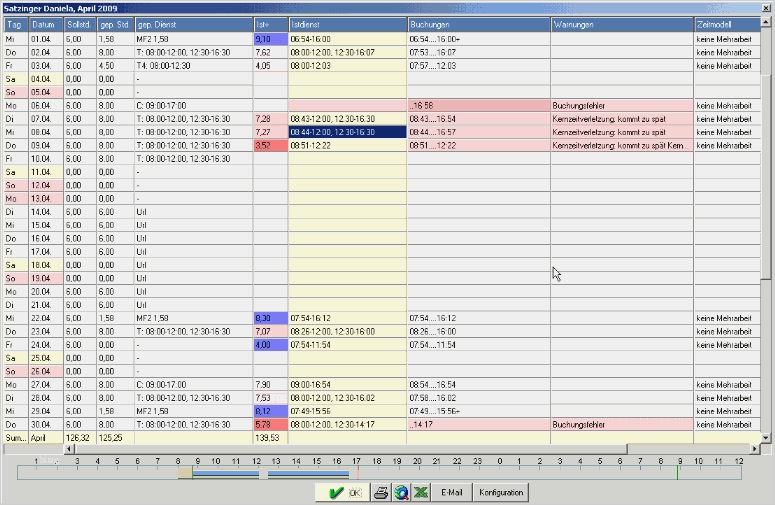775x505 pixels.
Task: Click the monthly Ist+ total 139,53
Action: 270,438
